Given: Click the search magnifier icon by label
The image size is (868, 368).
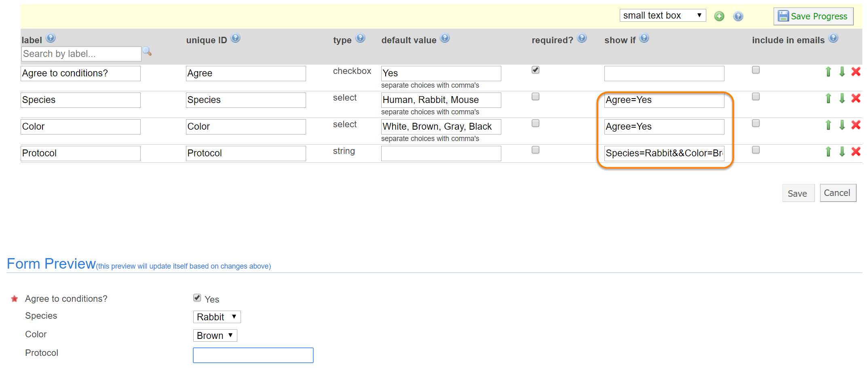Looking at the screenshot, I should click(147, 52).
